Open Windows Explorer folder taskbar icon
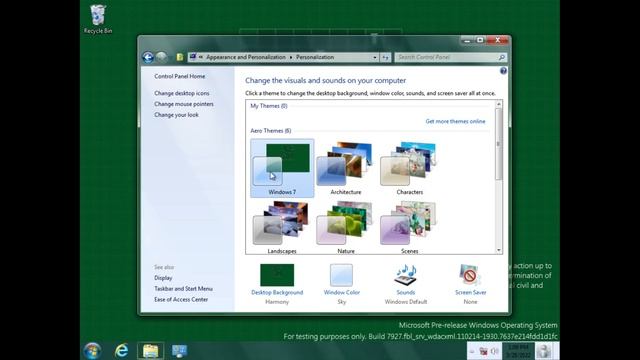The image size is (640, 360). (x=150, y=351)
